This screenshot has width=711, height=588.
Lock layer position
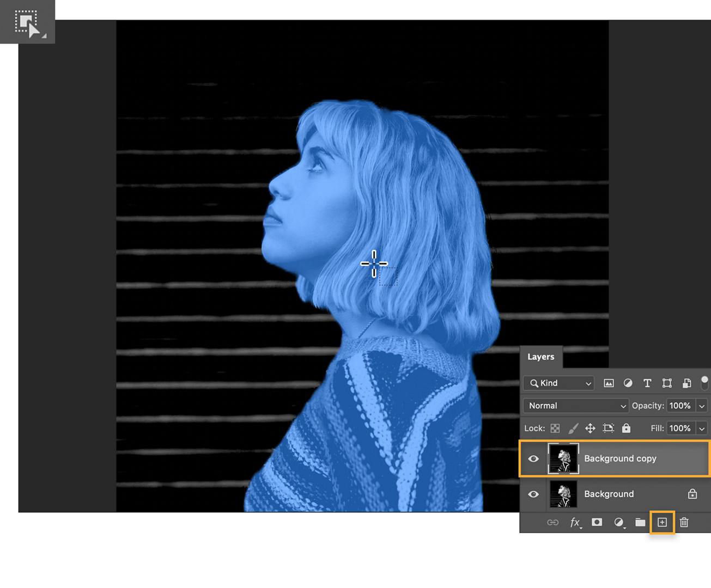click(x=590, y=428)
